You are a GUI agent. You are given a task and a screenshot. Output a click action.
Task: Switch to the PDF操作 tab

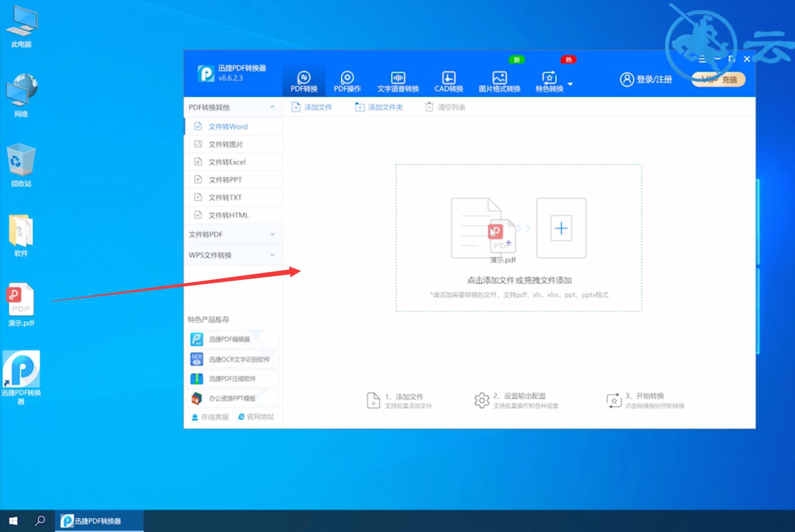347,82
